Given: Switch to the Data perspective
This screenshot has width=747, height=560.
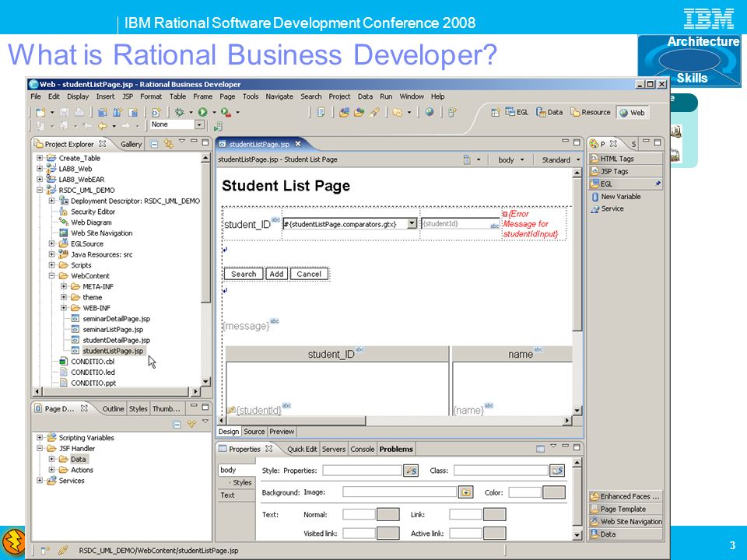Looking at the screenshot, I should tap(549, 112).
